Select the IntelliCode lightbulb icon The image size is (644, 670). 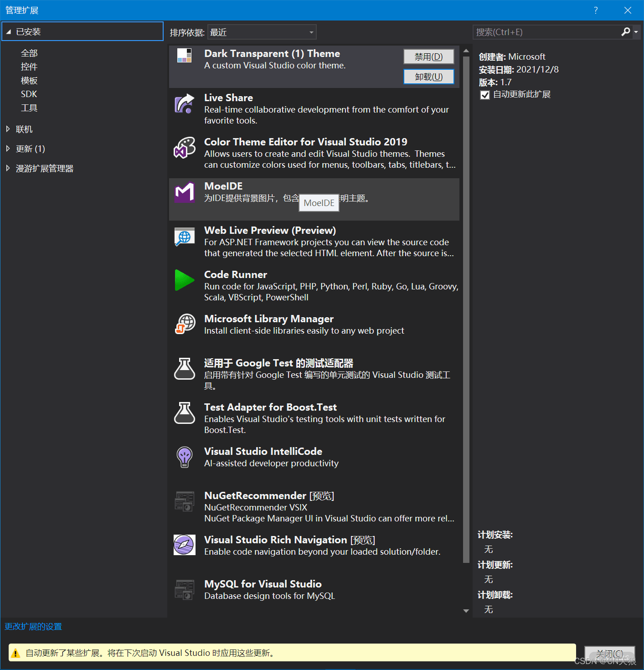pos(185,457)
